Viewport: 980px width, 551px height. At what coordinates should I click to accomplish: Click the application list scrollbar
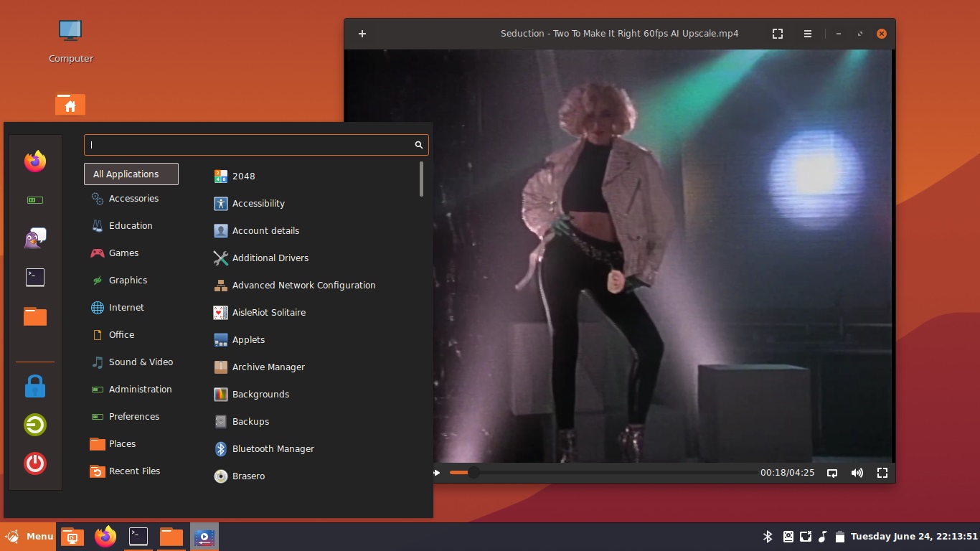click(x=421, y=179)
